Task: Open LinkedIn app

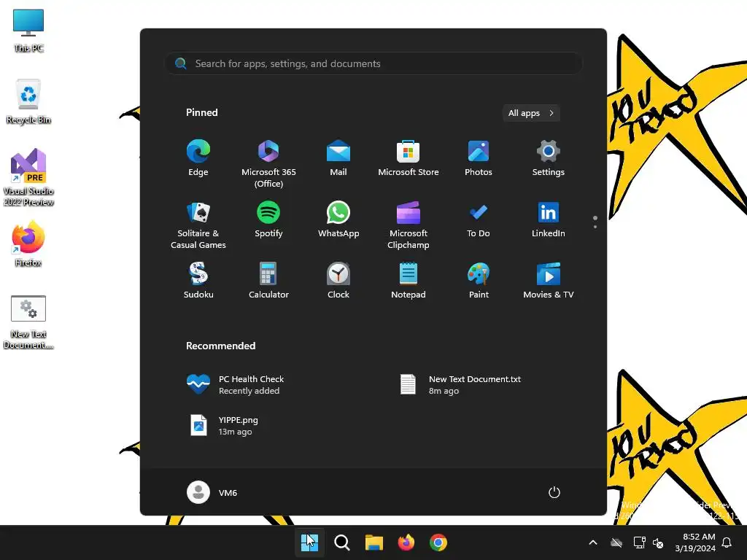Action: 549,220
